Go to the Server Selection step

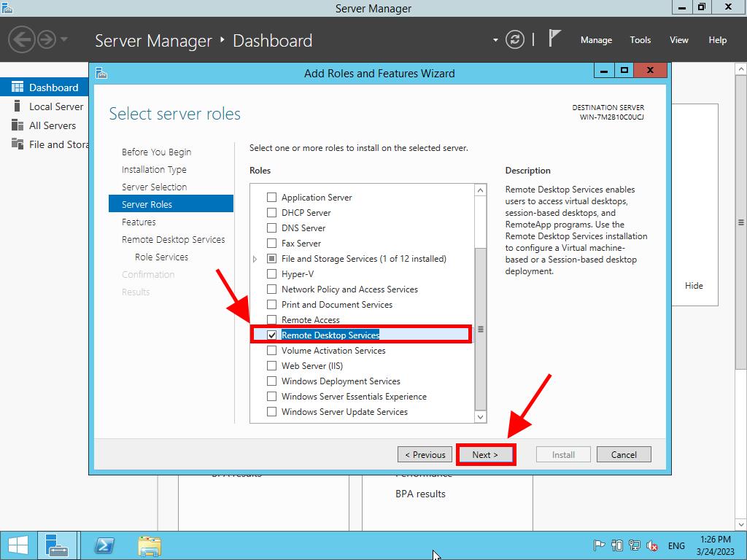coord(154,187)
